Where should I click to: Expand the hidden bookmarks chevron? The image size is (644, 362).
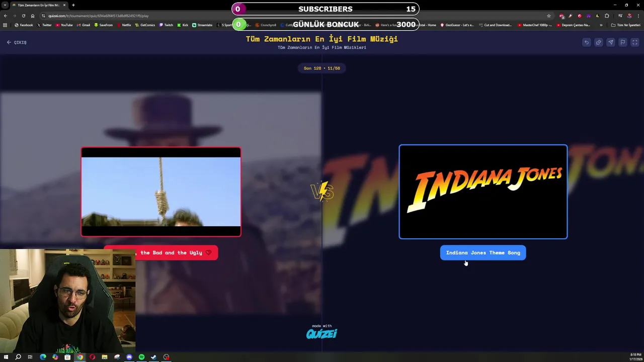click(601, 25)
